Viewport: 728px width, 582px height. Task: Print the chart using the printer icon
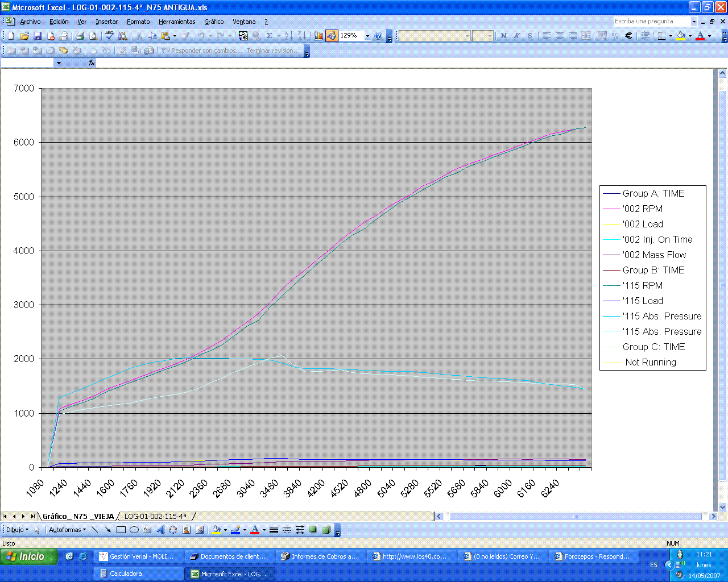click(x=80, y=36)
